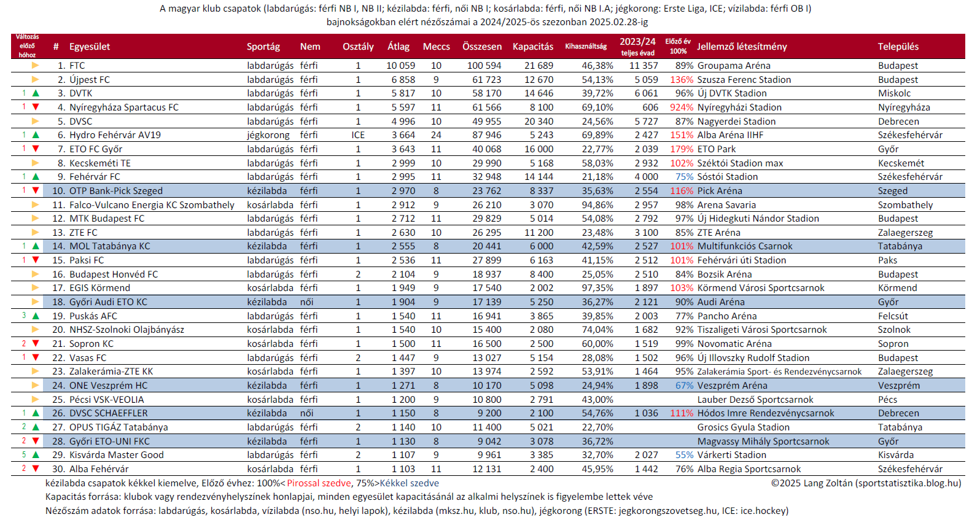This screenshot has height=525, width=980.
Task: Click the orange arrow beside Kecskeméti TE
Action: click(x=36, y=163)
